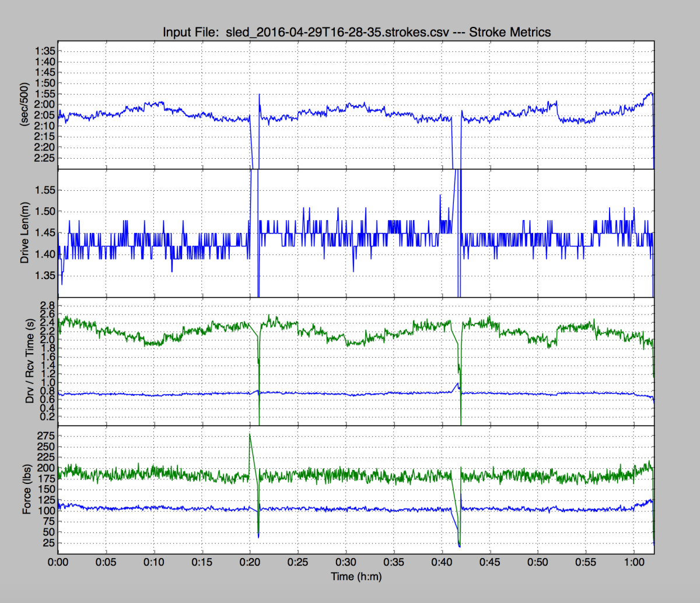This screenshot has width=700, height=603.
Task: Select the 0:00 tick on the time axis
Action: 58,563
